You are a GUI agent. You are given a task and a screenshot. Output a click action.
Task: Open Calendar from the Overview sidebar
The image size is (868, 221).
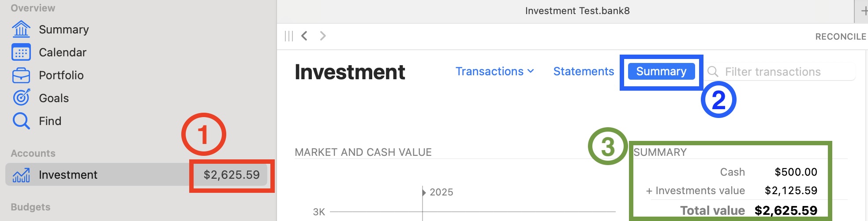tap(62, 52)
